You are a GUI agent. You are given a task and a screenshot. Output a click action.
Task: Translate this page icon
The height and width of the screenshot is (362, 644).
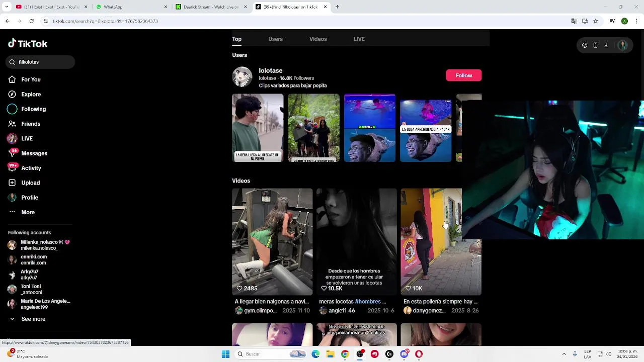[574, 21]
